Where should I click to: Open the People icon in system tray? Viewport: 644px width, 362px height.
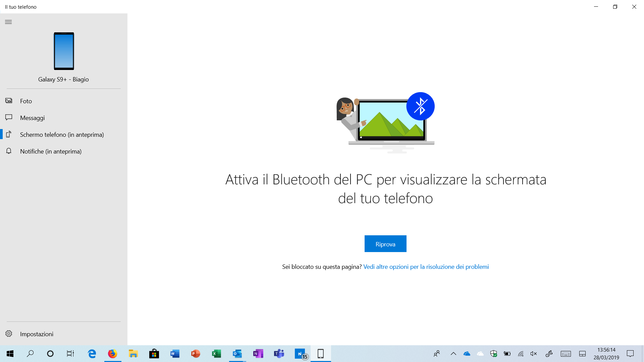437,354
